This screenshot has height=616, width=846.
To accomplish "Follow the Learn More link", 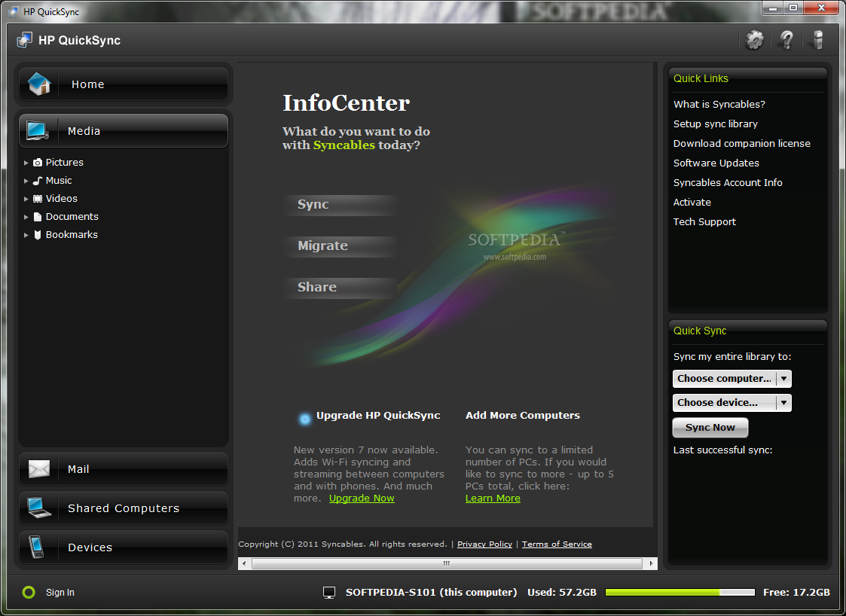I will [493, 499].
